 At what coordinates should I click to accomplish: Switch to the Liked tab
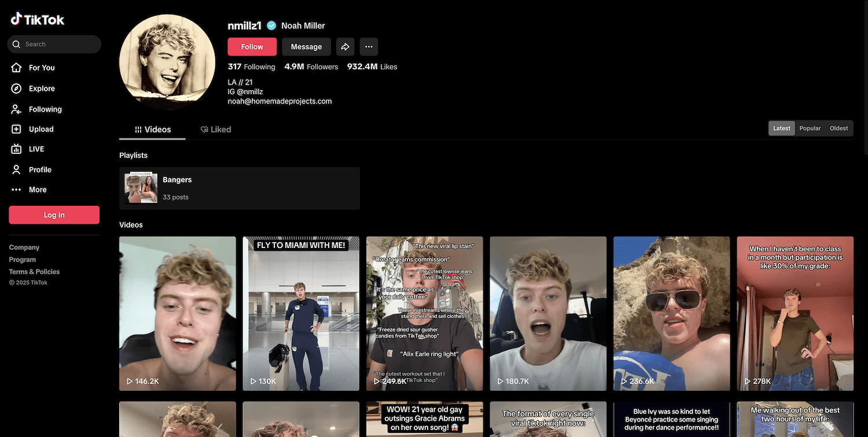point(216,129)
